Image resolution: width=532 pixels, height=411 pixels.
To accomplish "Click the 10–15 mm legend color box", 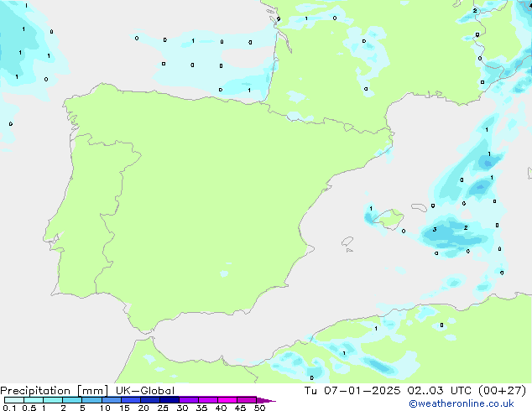I will pos(112,400).
